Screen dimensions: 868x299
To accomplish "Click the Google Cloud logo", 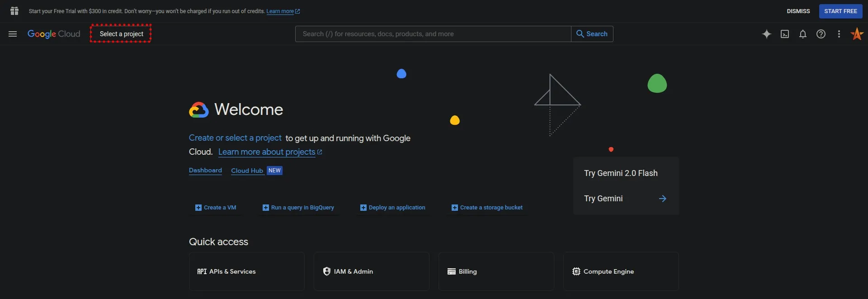I will tap(54, 34).
